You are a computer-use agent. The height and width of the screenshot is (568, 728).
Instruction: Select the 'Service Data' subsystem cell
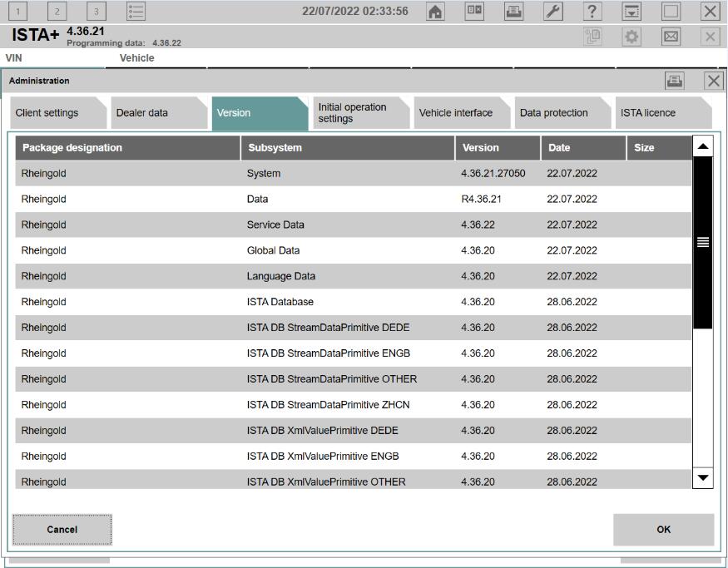[275, 225]
